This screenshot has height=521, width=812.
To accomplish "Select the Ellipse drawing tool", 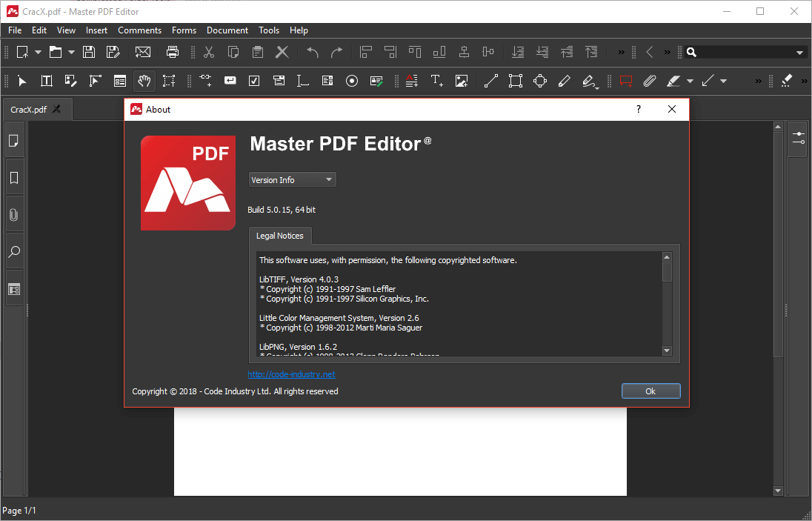I will pyautogui.click(x=540, y=81).
